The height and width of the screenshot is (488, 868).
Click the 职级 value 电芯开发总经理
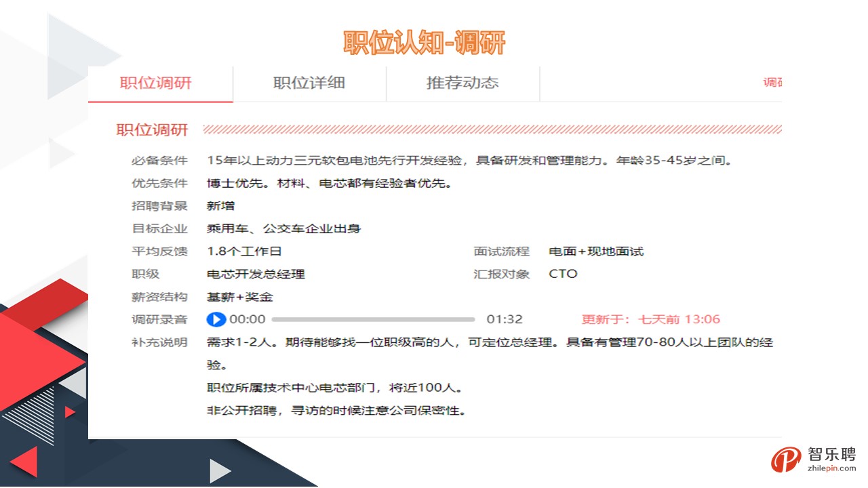[256, 274]
